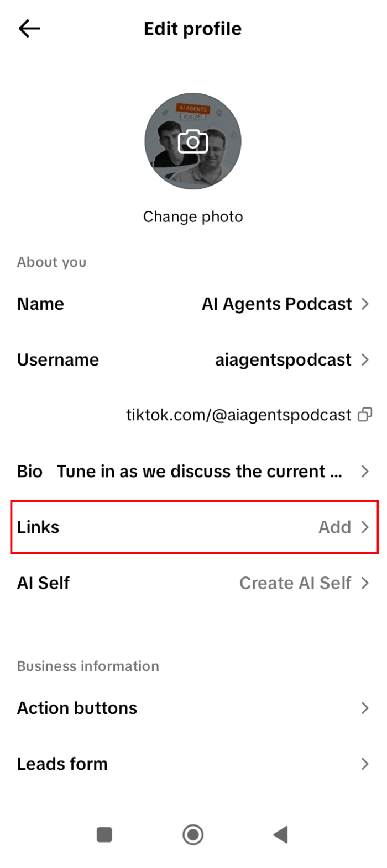Image resolution: width=387 pixels, height=868 pixels.
Task: Tap the bio text preview
Action: click(199, 471)
